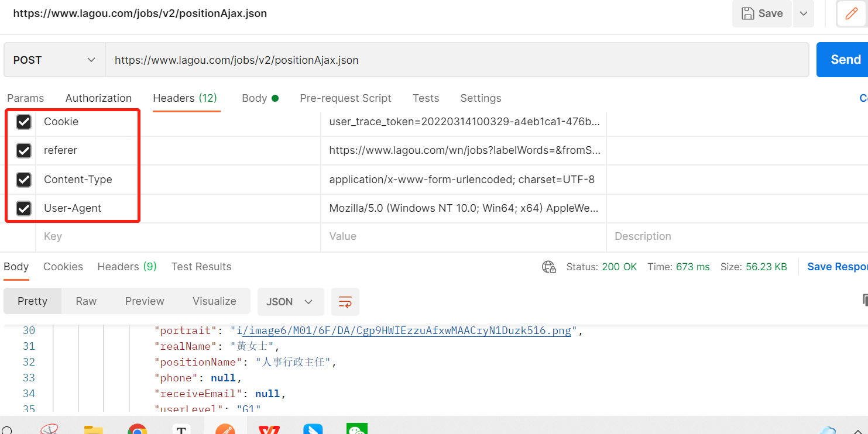Open the blue bird taskbar app icon

(x=313, y=429)
